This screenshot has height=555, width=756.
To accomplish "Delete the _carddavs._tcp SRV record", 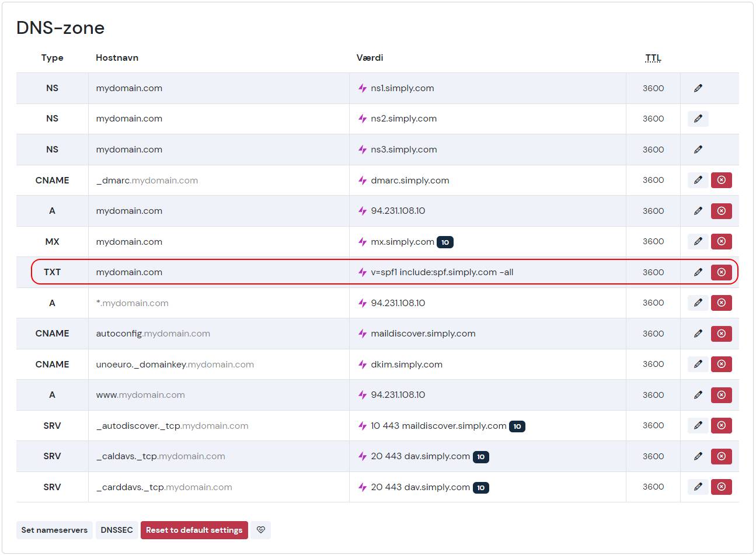I will pos(721,487).
